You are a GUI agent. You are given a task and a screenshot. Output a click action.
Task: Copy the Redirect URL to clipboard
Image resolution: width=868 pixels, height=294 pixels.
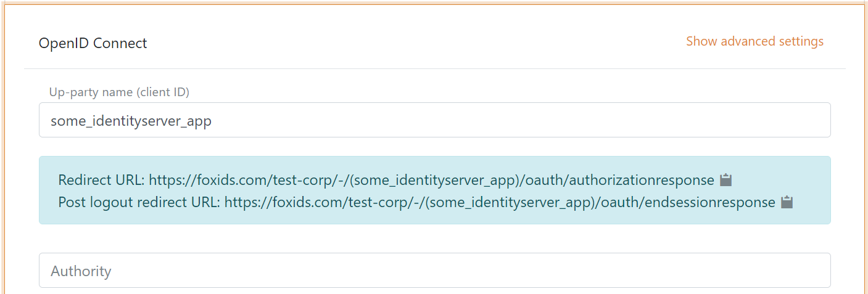click(726, 180)
